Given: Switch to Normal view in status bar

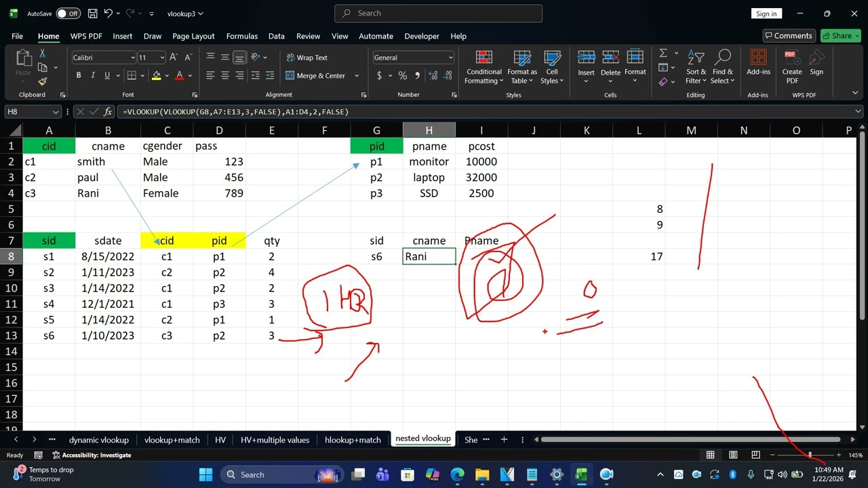Looking at the screenshot, I should tap(710, 455).
